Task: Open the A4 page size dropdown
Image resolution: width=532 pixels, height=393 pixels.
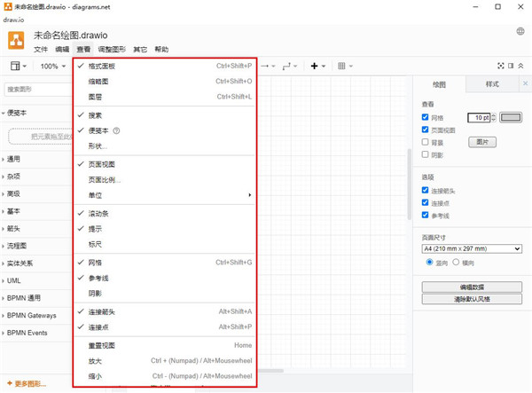Action: [472, 248]
